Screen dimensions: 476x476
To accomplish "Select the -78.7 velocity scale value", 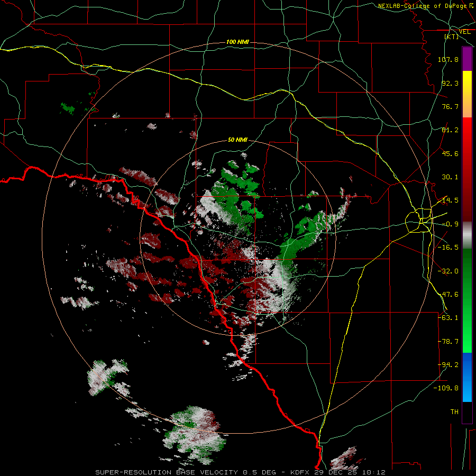I will pyautogui.click(x=448, y=342).
